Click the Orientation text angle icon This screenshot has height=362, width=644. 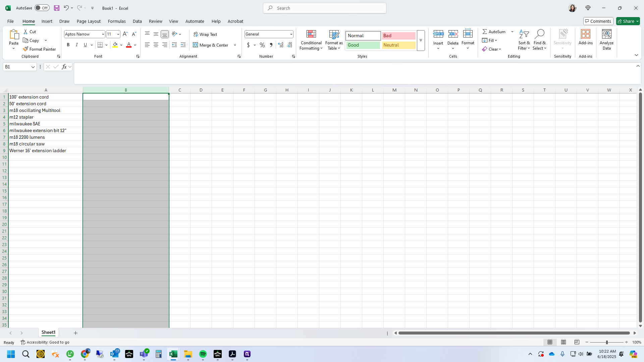point(174,34)
